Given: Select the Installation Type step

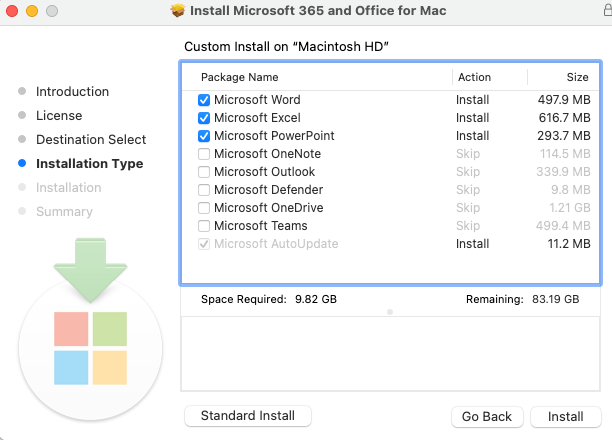Looking at the screenshot, I should click(89, 164).
